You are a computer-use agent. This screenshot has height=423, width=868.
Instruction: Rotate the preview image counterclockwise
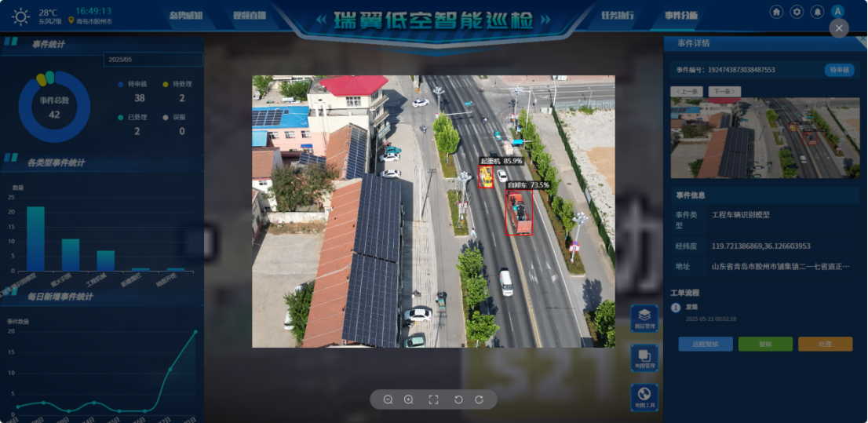coord(458,399)
